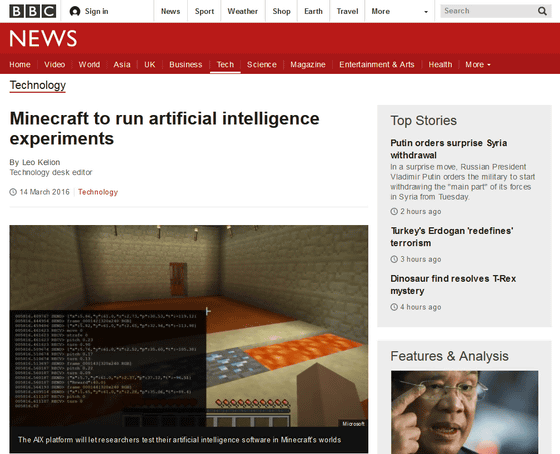Click the Features & Analysis man photo
The width and height of the screenshot is (560, 454).
coord(464,412)
